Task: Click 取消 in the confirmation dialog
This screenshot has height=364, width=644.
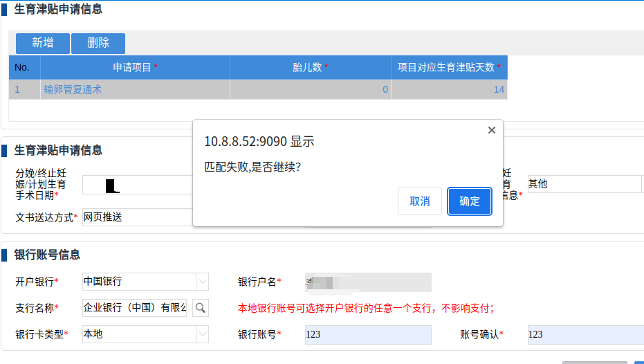Action: tap(420, 201)
